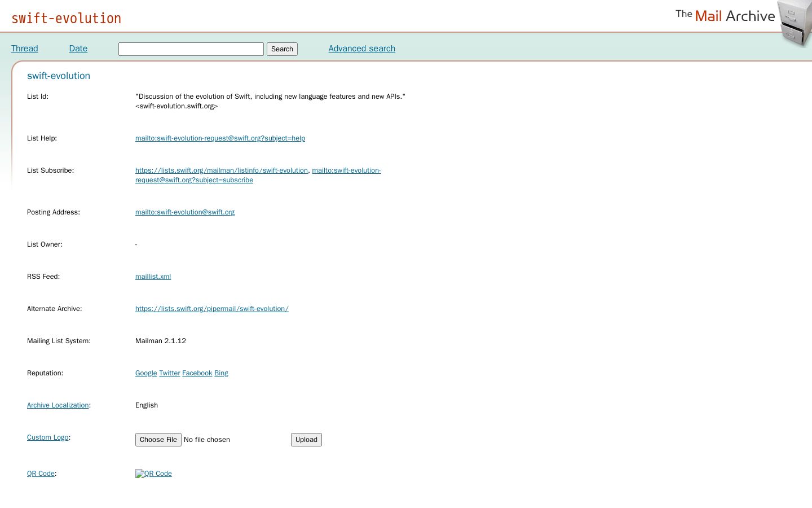Check Facebook reputation link
The height and width of the screenshot is (508, 812).
point(197,373)
